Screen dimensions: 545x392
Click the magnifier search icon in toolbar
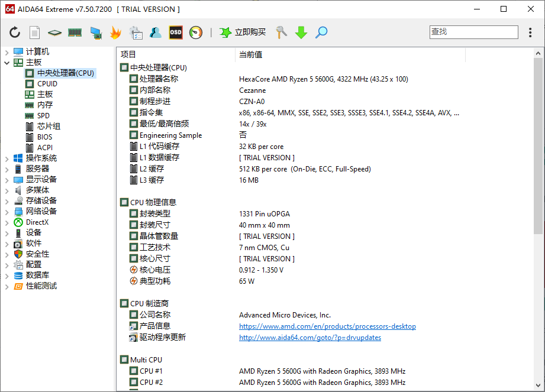321,33
